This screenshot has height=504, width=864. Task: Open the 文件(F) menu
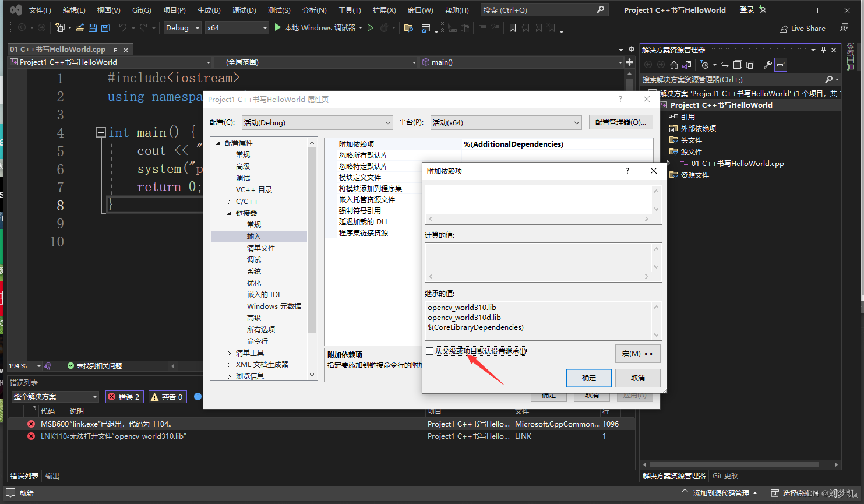40,10
